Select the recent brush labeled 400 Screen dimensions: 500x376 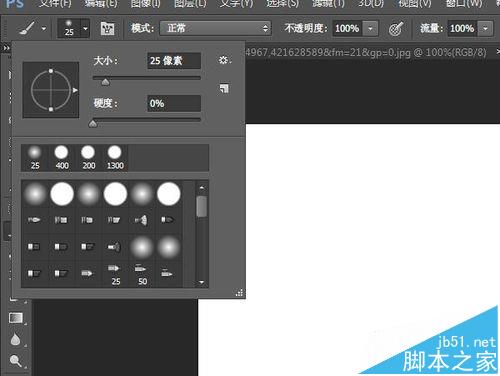click(62, 157)
